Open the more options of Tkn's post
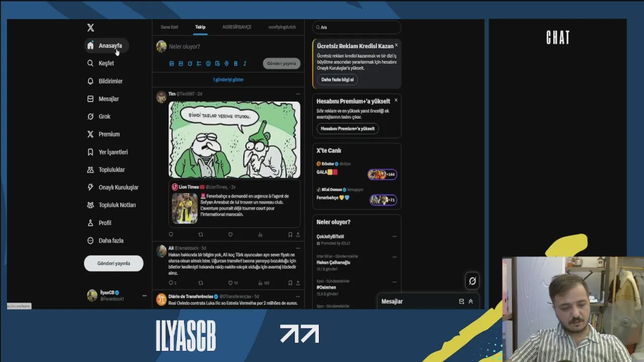Viewport: 644px width, 362px height. point(298,94)
